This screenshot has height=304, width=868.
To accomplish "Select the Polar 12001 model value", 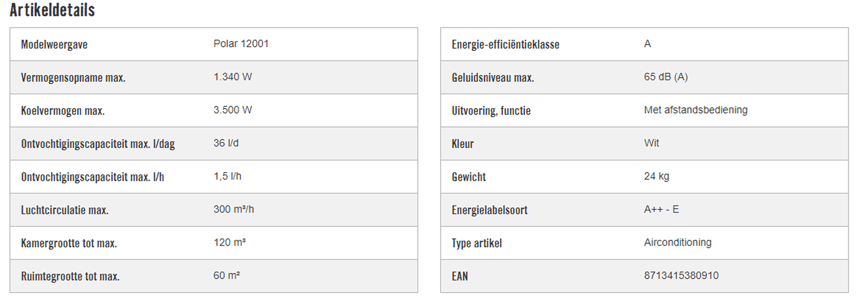I will [x=241, y=44].
